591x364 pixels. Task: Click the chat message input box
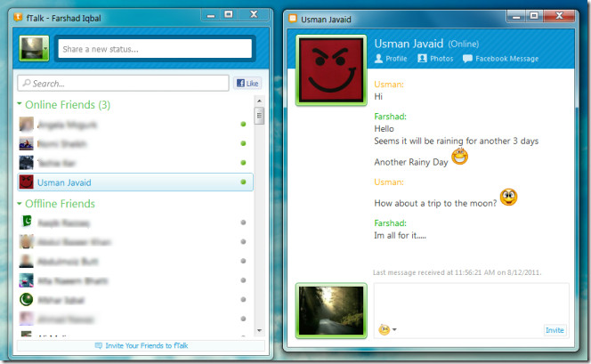(x=471, y=310)
